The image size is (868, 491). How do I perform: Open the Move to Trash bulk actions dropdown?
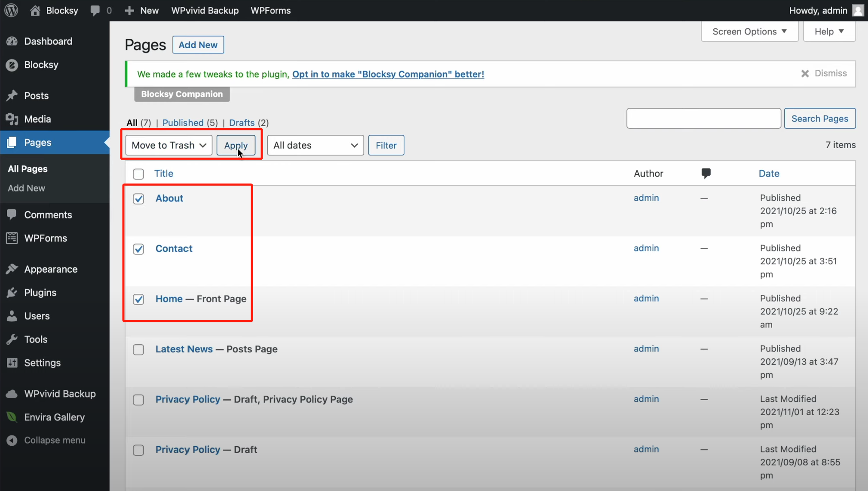pos(169,145)
